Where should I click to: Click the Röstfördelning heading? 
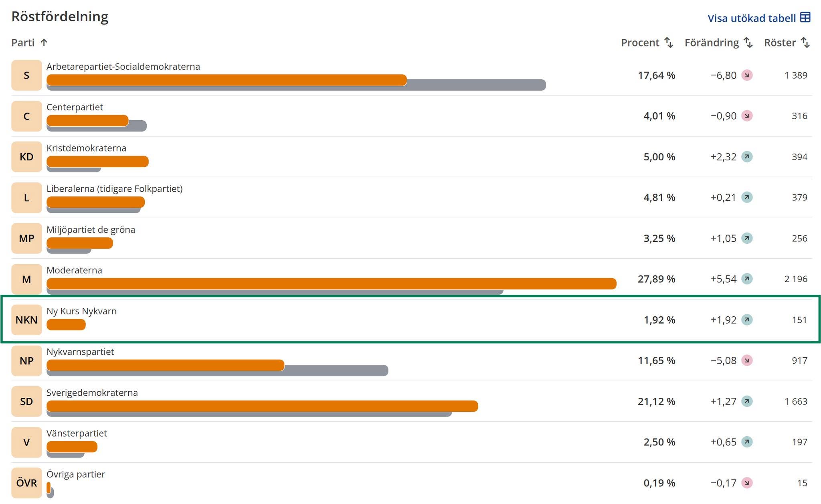(x=60, y=16)
